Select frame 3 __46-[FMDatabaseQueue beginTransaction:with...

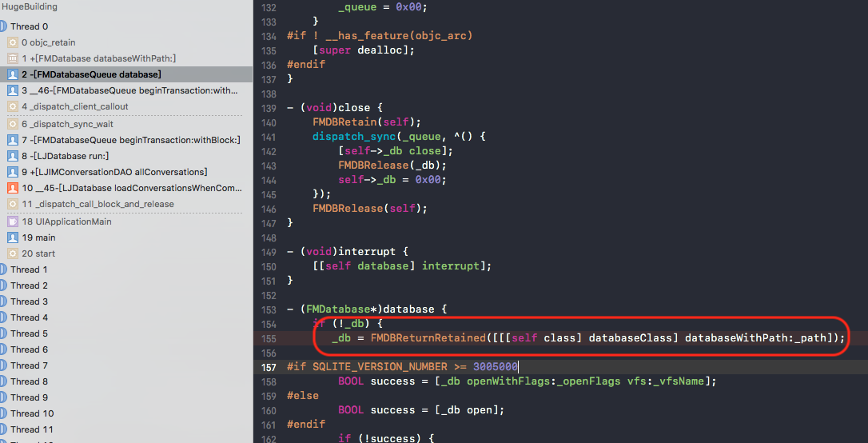126,90
